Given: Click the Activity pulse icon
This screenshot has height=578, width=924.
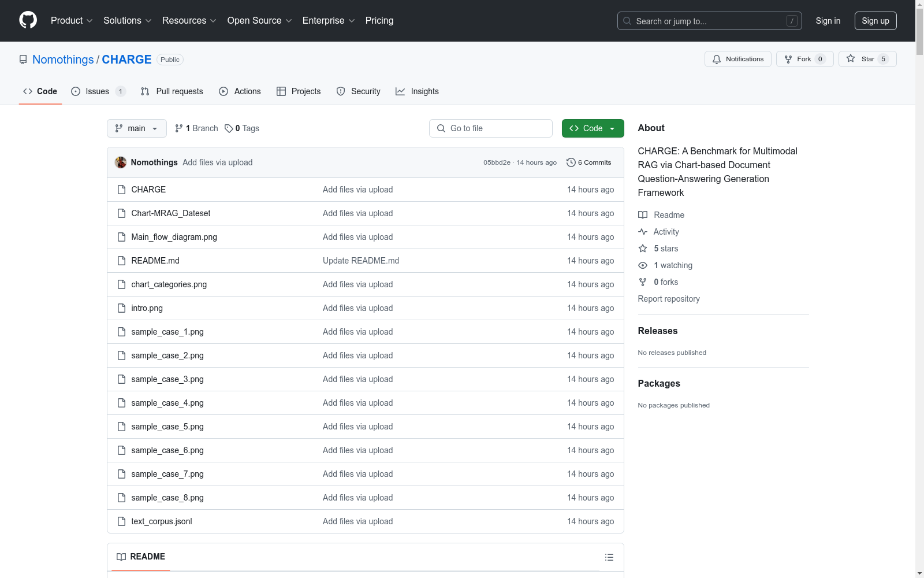Looking at the screenshot, I should pos(643,232).
